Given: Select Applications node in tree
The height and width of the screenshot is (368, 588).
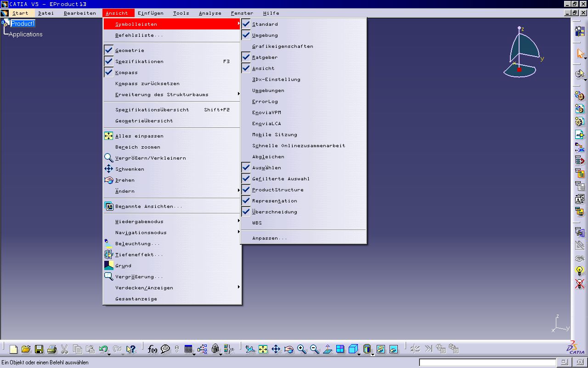Looking at the screenshot, I should point(26,34).
